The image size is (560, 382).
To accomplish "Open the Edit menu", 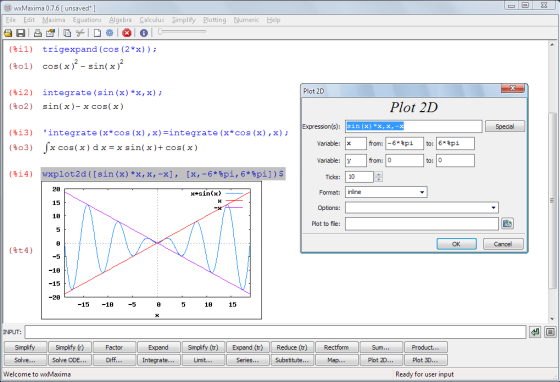I will (29, 20).
